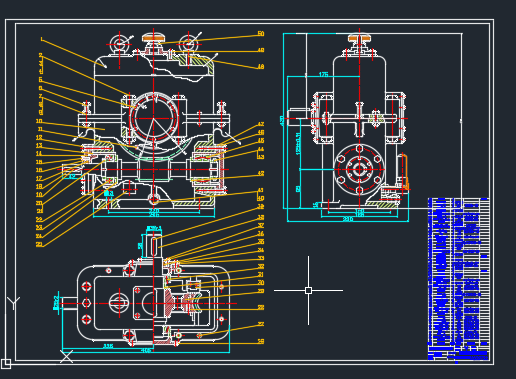Image resolution: width=516 pixels, height=379 pixels.
Task: Select the orange filler cap in front view
Action: [153, 39]
